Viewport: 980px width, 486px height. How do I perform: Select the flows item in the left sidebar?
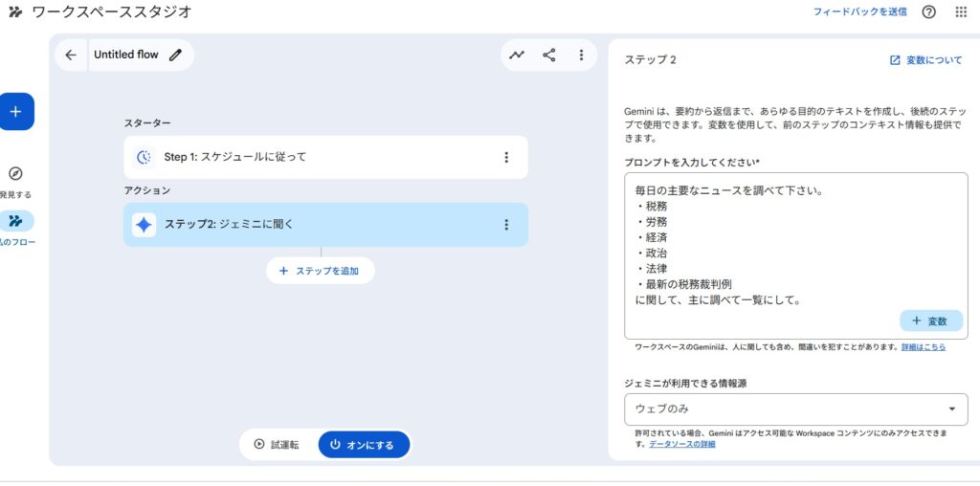[15, 221]
